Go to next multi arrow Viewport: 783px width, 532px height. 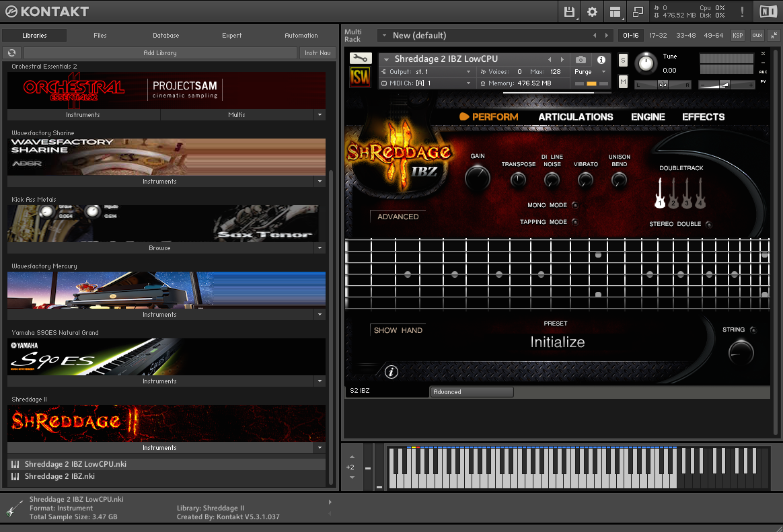[x=607, y=36]
